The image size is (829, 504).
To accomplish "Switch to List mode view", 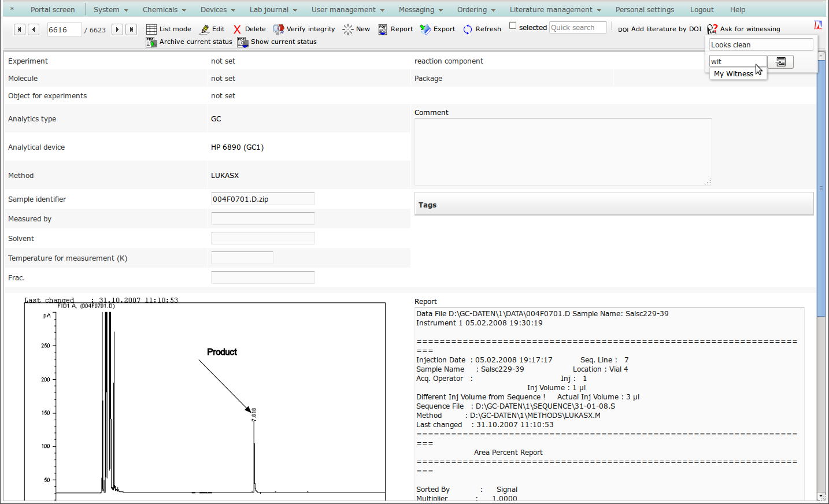I will [x=168, y=29].
